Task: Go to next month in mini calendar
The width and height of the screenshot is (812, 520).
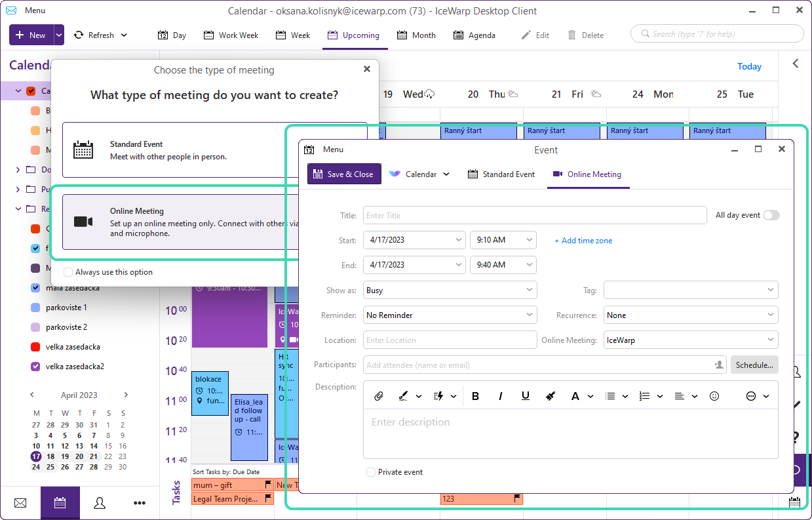Action: coord(126,395)
